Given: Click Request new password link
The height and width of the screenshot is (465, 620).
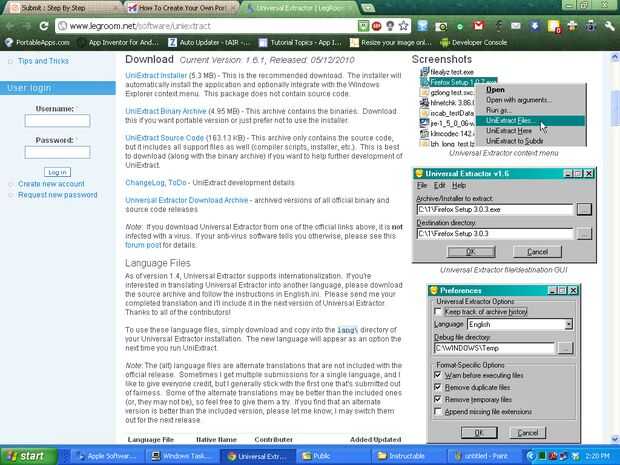Looking at the screenshot, I should 58,195.
